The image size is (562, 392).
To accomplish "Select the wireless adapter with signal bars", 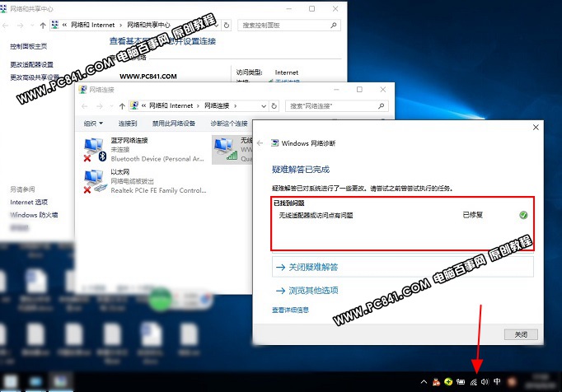I will [x=226, y=149].
